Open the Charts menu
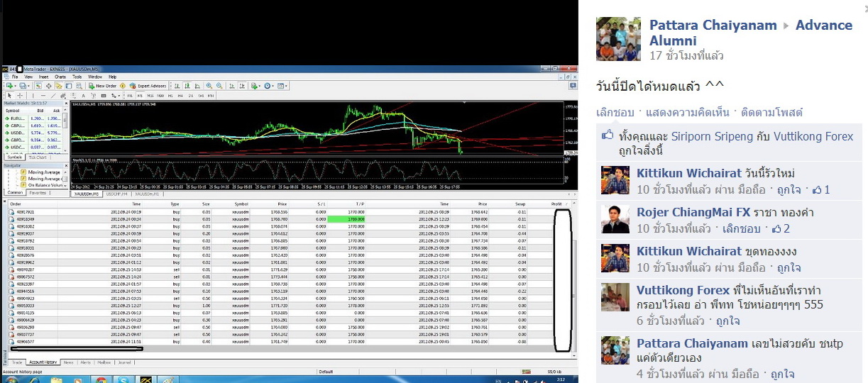The width and height of the screenshot is (868, 383). click(60, 77)
